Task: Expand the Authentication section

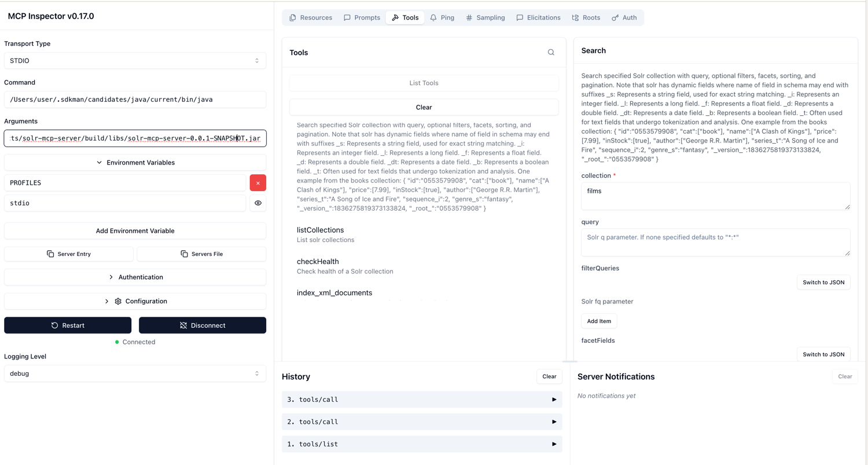Action: (x=135, y=277)
